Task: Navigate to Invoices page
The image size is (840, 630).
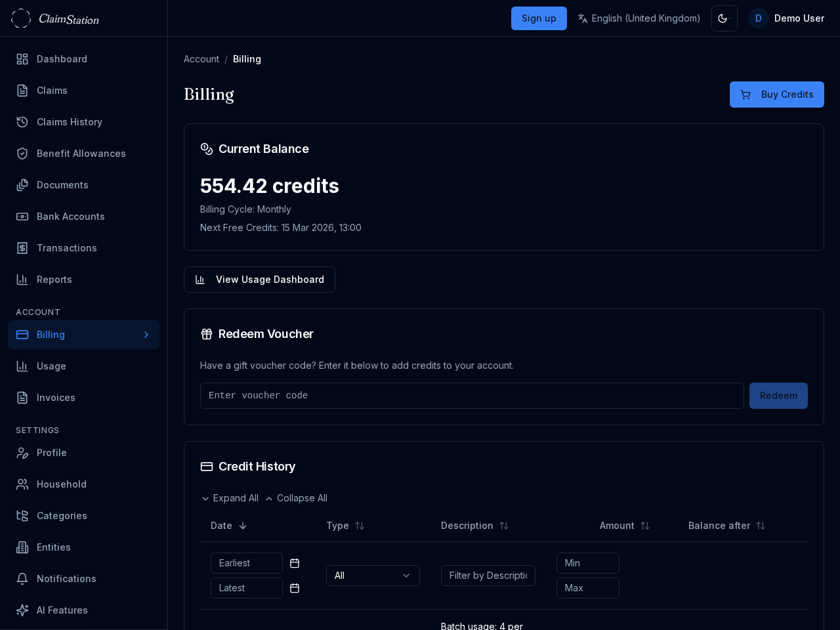Action: [x=83, y=398]
